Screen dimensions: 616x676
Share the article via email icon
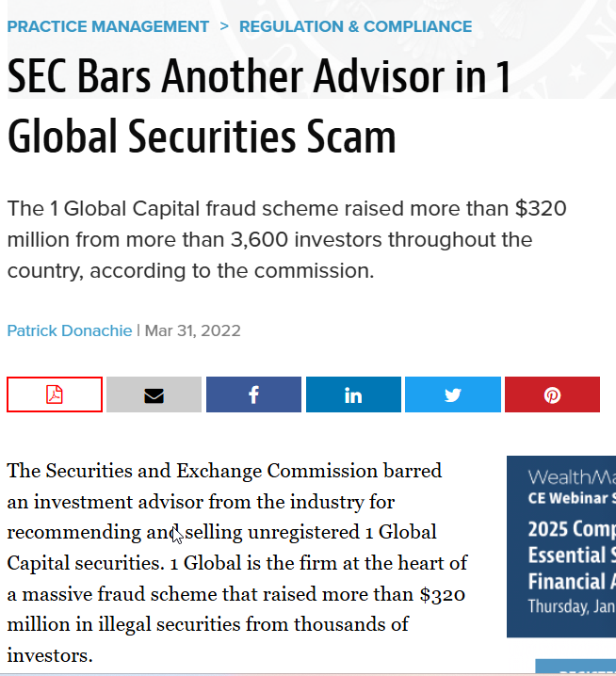[154, 394]
